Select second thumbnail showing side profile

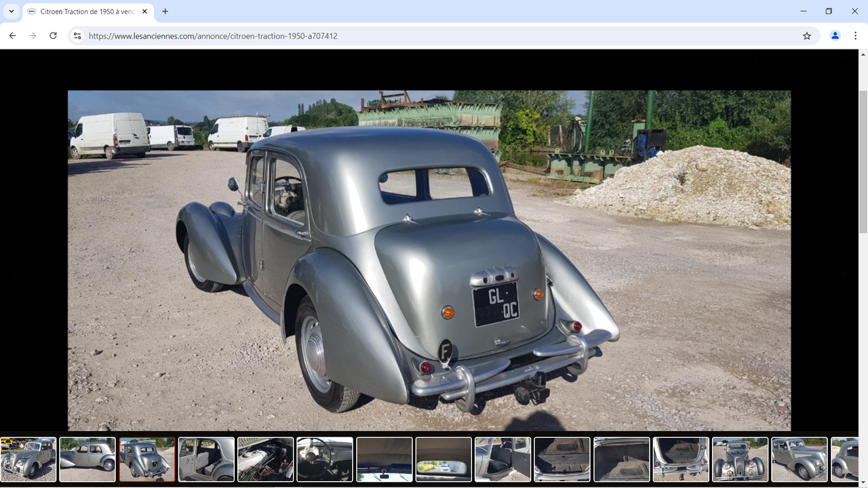click(x=87, y=460)
